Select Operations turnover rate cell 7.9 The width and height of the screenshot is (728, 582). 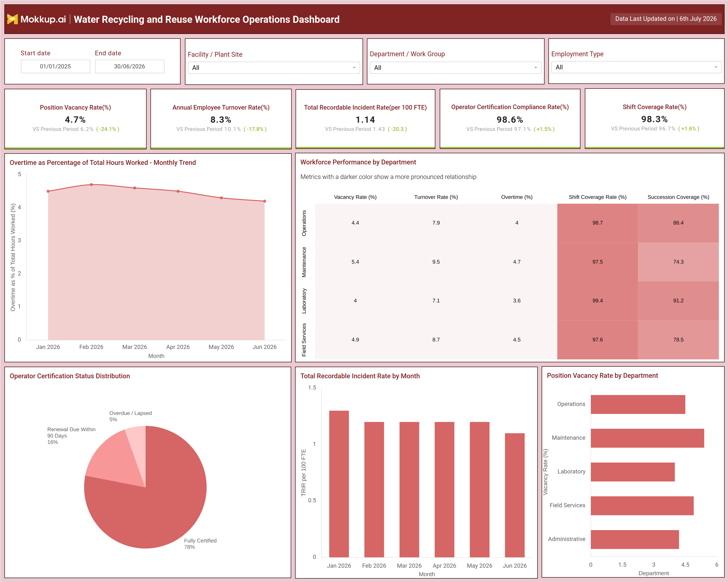click(436, 223)
